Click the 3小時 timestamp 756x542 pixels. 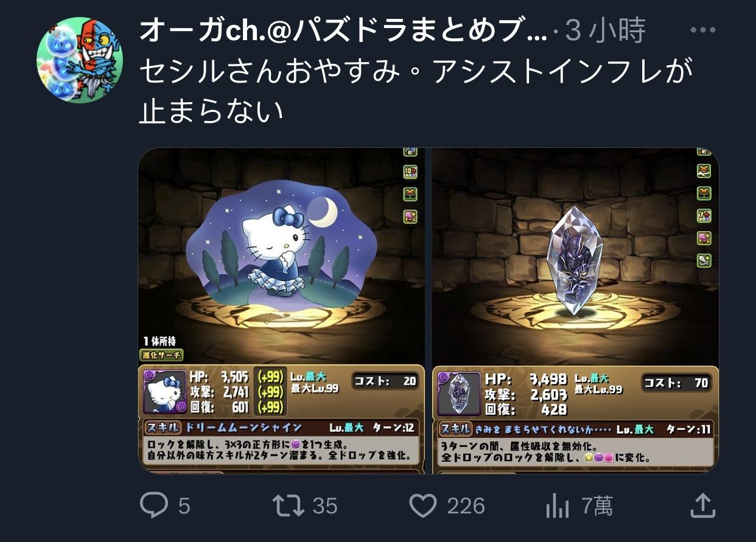604,30
